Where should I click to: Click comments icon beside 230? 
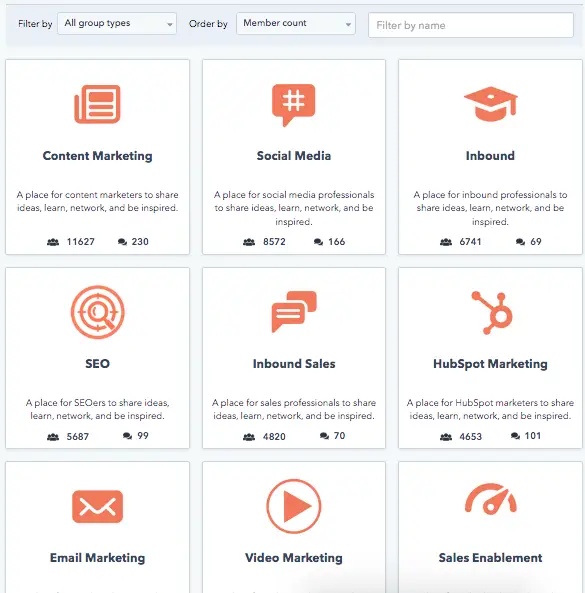coord(122,242)
